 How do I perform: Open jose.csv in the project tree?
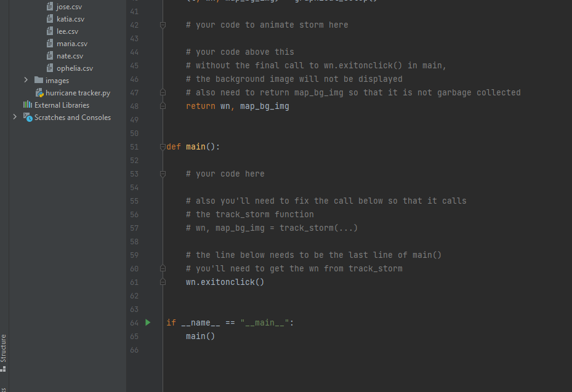tap(69, 7)
